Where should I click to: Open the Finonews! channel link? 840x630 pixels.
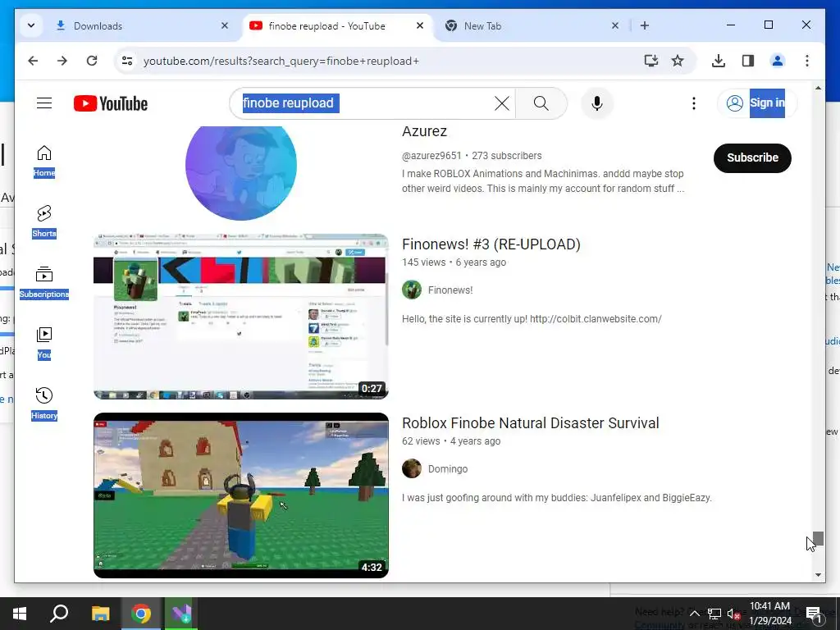click(x=450, y=290)
